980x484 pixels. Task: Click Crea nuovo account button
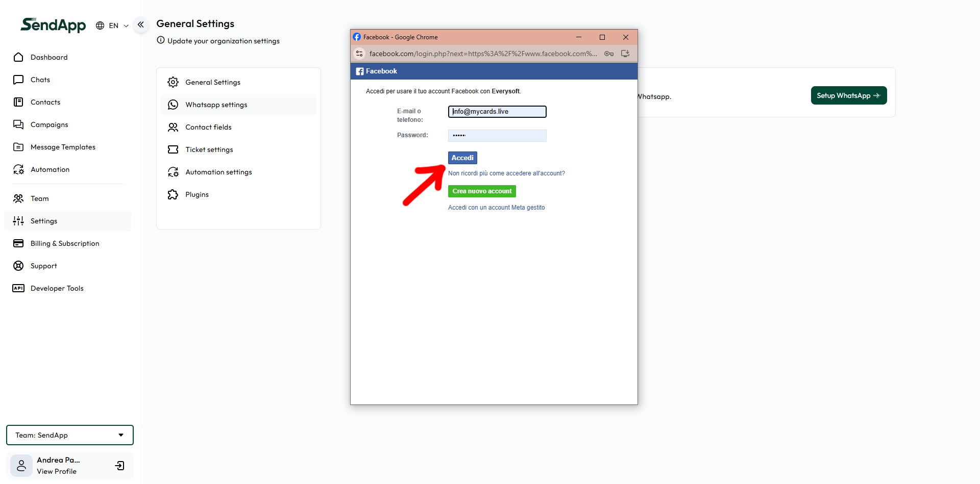pyautogui.click(x=482, y=191)
